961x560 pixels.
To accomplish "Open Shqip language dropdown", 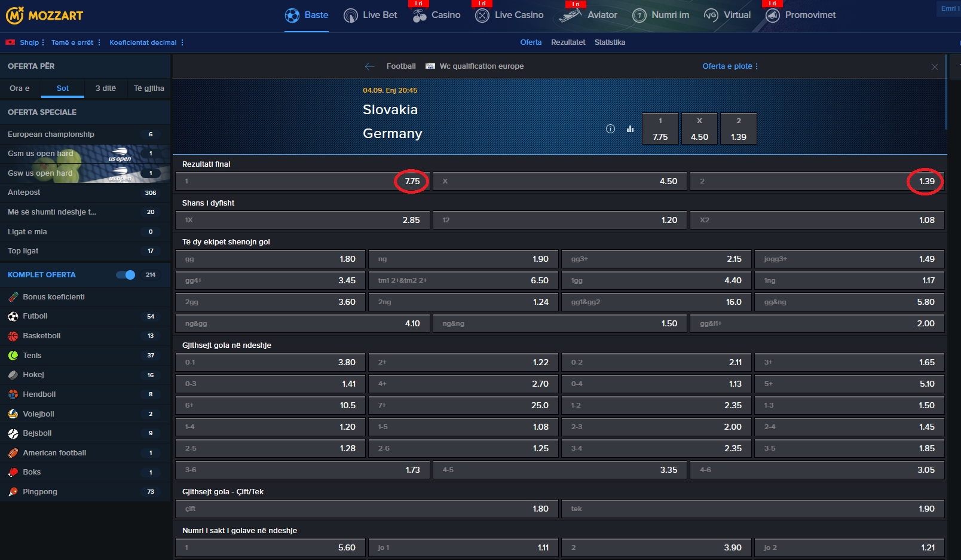I will pos(32,42).
